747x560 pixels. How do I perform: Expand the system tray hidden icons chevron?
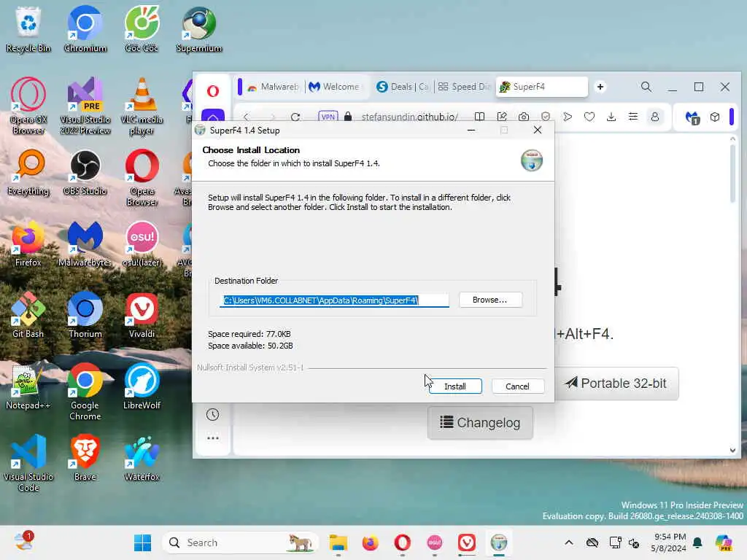569,542
